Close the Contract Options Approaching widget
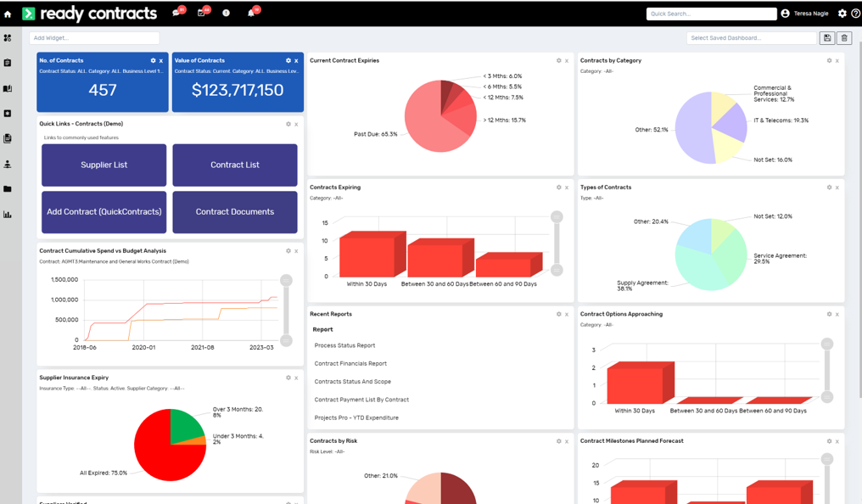This screenshot has width=862, height=504. [837, 315]
